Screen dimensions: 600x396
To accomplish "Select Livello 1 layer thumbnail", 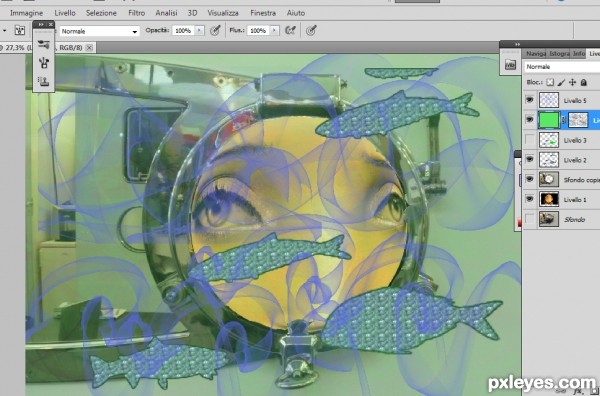I will tap(549, 199).
